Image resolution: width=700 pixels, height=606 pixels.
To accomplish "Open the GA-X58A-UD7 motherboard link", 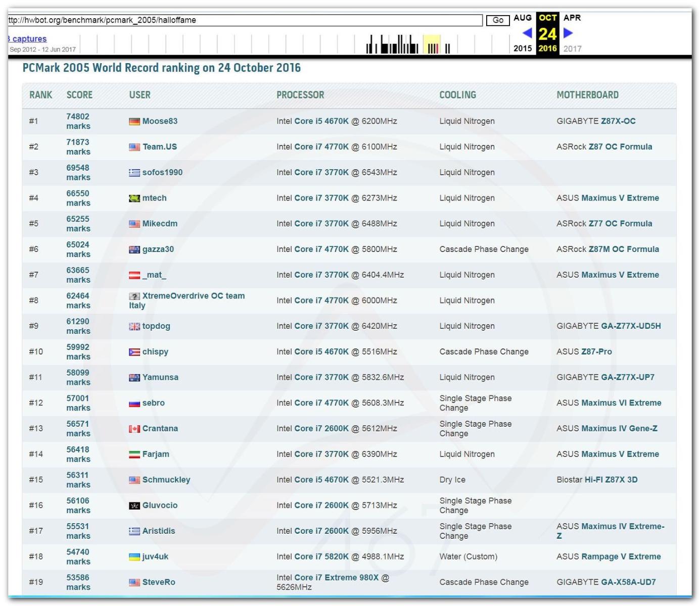I will tap(628, 583).
